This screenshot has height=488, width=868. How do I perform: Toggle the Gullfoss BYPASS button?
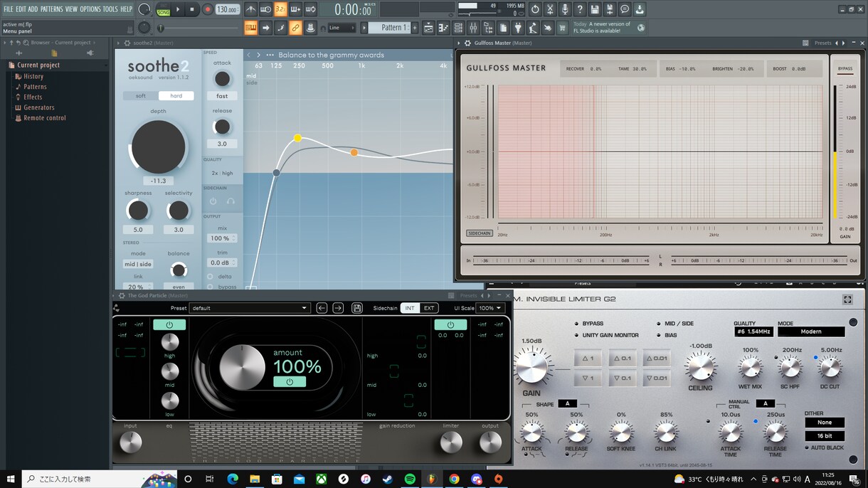[x=845, y=69]
